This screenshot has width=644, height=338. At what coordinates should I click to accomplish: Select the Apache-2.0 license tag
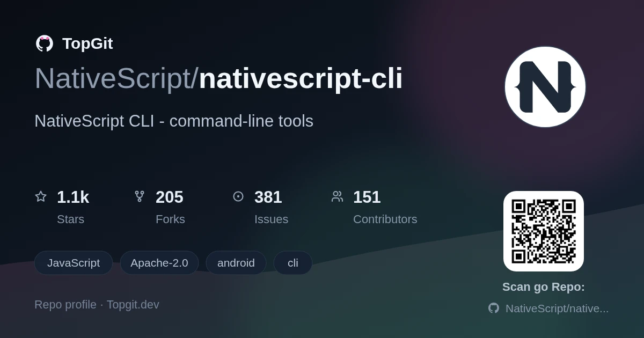(x=159, y=263)
